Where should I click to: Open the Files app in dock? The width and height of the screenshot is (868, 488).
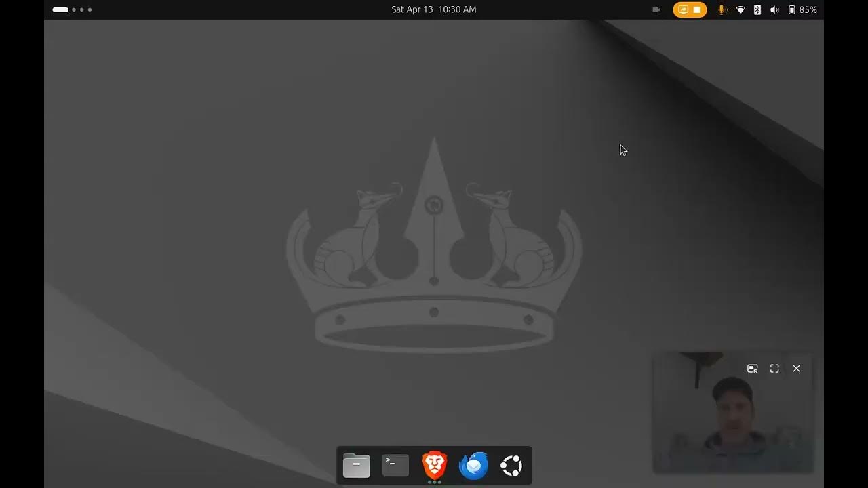356,465
